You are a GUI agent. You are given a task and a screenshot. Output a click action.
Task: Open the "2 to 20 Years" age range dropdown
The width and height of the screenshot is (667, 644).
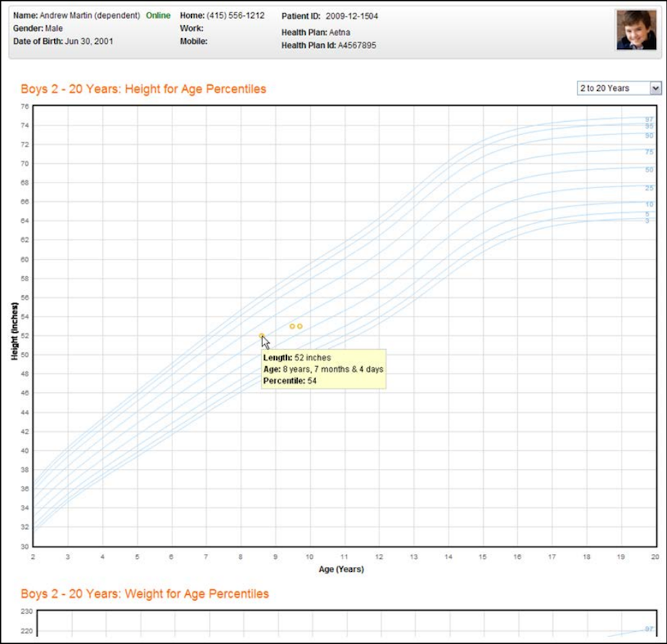[619, 88]
